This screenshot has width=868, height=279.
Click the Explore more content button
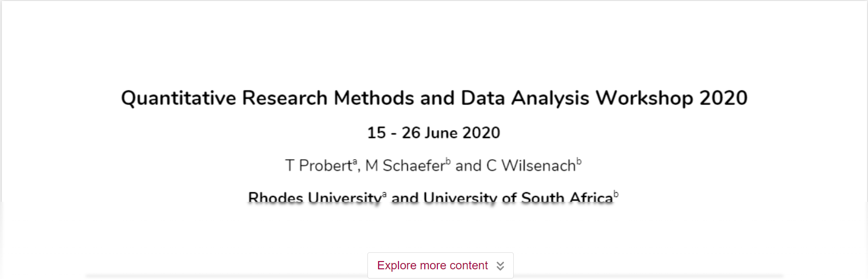click(x=440, y=265)
